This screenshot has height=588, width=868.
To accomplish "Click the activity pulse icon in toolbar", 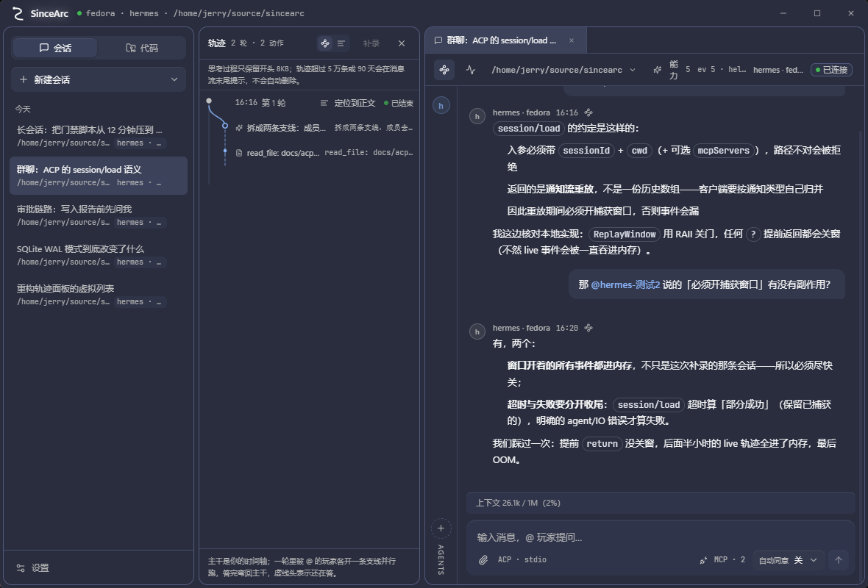I will coord(471,70).
